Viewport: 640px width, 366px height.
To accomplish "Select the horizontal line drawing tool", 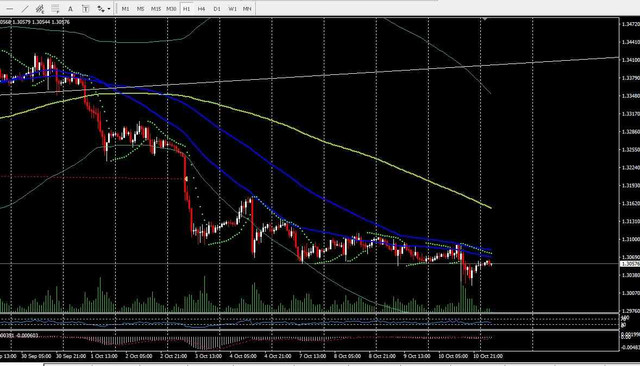I will 9,9.
